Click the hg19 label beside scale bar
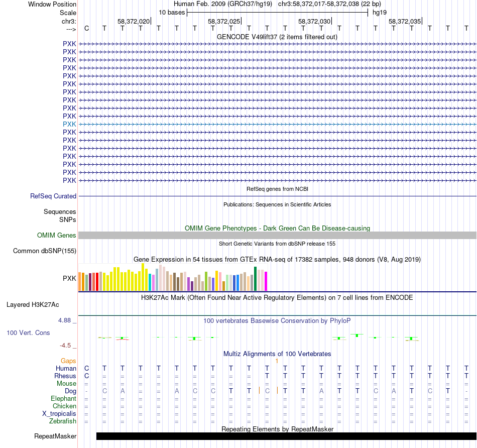Viewport: 477px width, 448px height. click(x=380, y=13)
